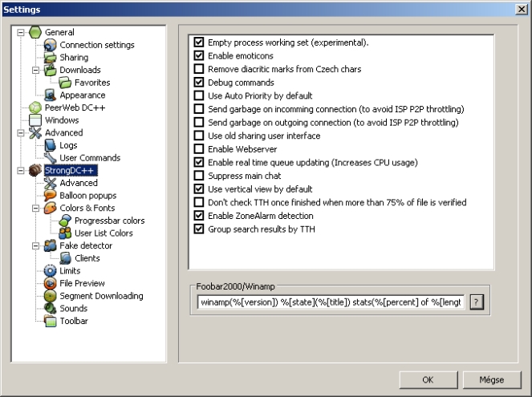
Task: Disable the Enable emoticons checkbox
Action: (198, 56)
